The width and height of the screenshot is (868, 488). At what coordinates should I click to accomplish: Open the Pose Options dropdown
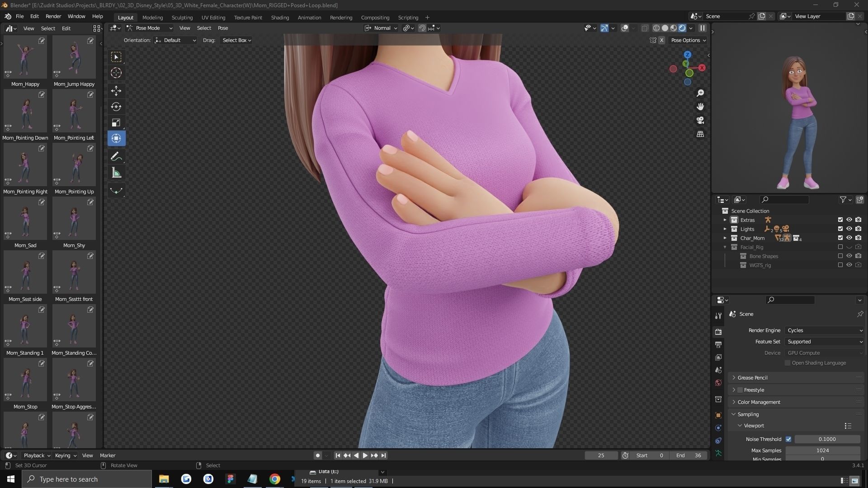pyautogui.click(x=688, y=40)
